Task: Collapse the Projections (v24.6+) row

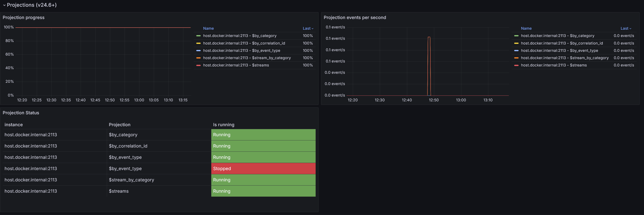Action: click(4, 5)
